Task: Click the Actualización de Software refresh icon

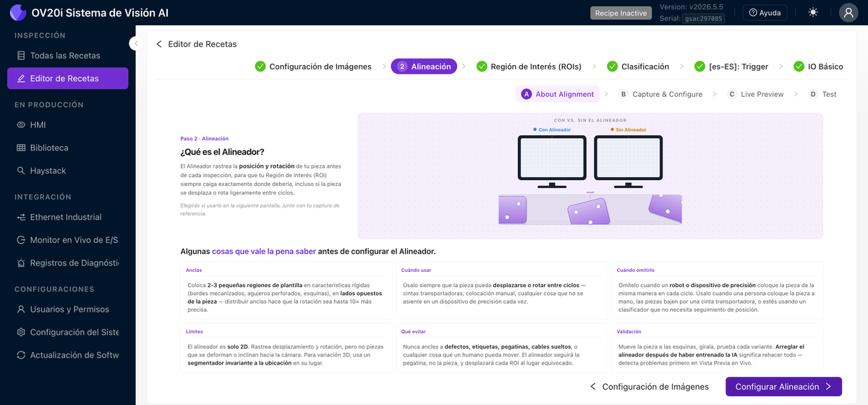Action: click(x=21, y=355)
